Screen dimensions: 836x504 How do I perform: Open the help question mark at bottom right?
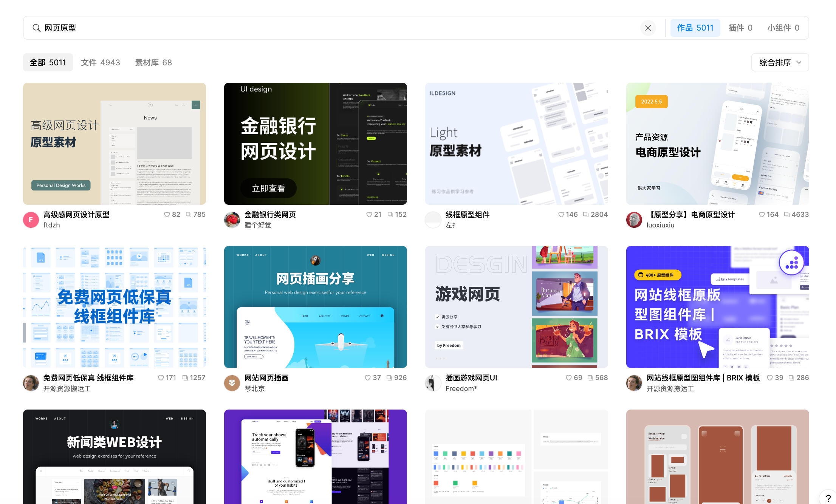(x=829, y=497)
